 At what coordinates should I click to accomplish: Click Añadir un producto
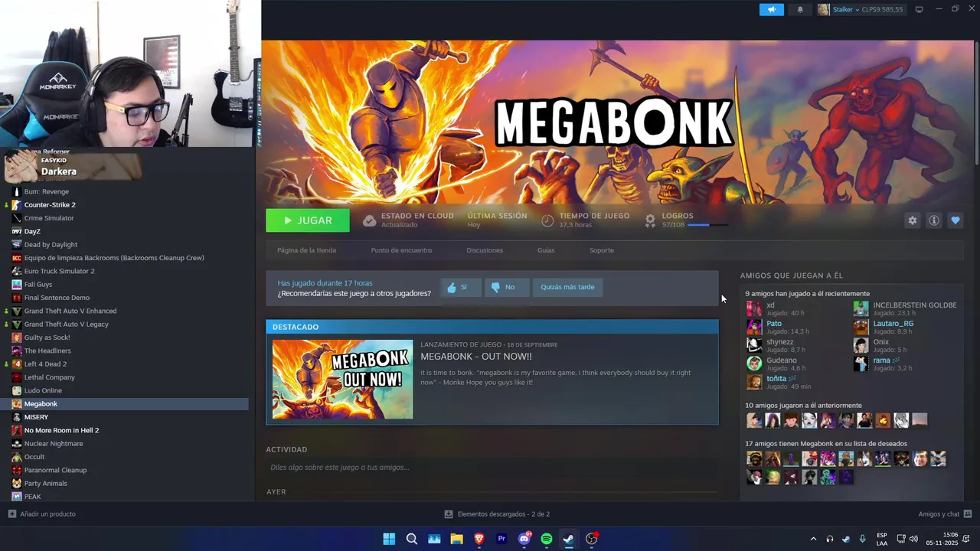42,514
